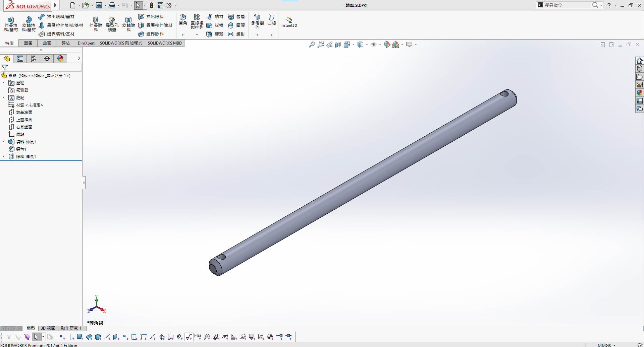
Task: Select 原點 (Origin) in the tree
Action: point(16,135)
